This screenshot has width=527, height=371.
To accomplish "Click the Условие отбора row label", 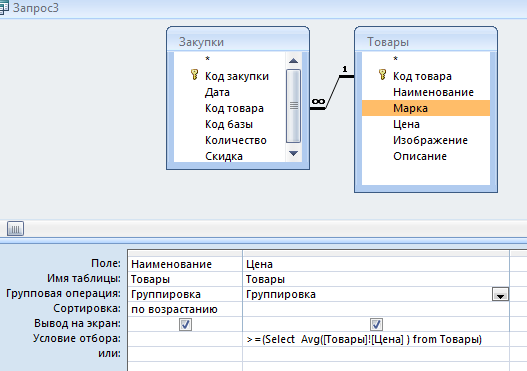I will 77,338.
